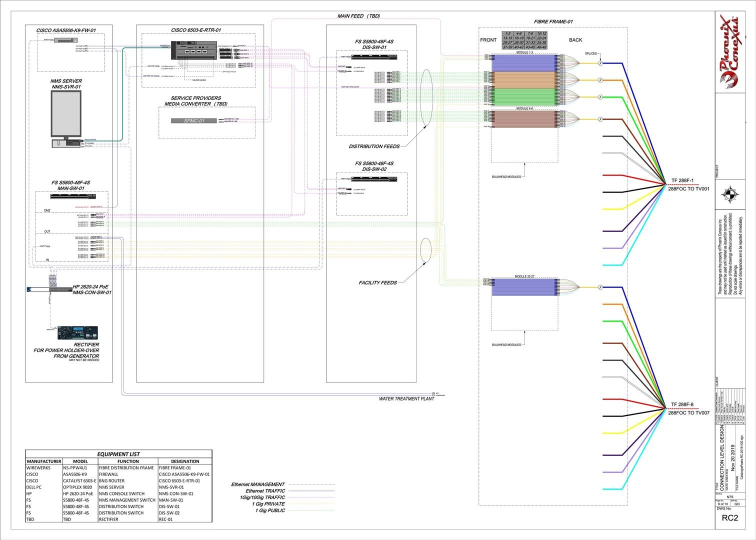756x540 pixels.
Task: Click the 'BACK' label in the fibre frame
Action: point(575,40)
